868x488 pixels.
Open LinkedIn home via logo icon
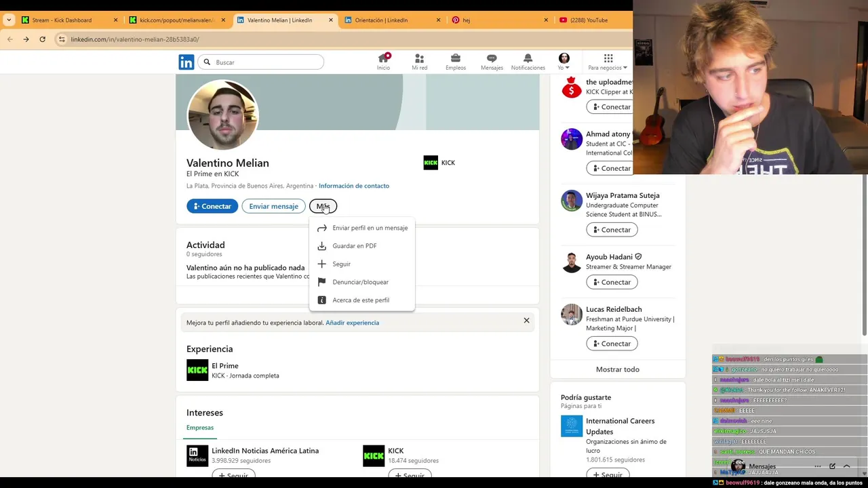pyautogui.click(x=186, y=62)
